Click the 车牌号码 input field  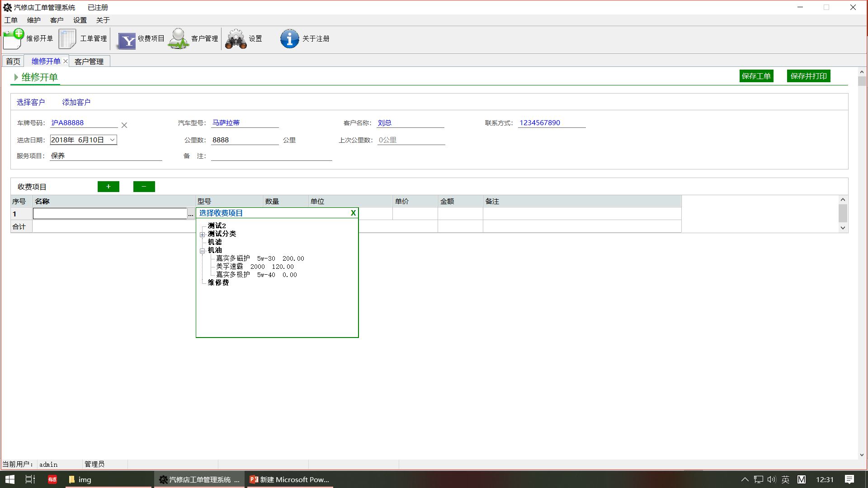[x=84, y=123]
